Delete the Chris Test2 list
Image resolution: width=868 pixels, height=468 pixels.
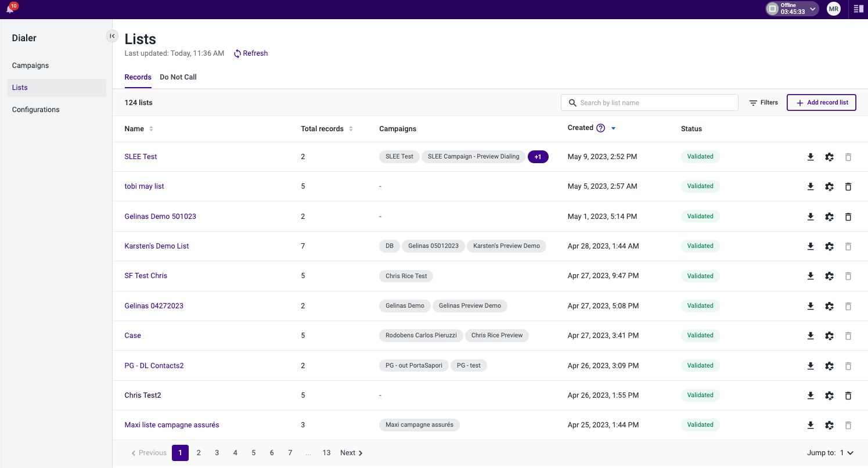coord(848,395)
